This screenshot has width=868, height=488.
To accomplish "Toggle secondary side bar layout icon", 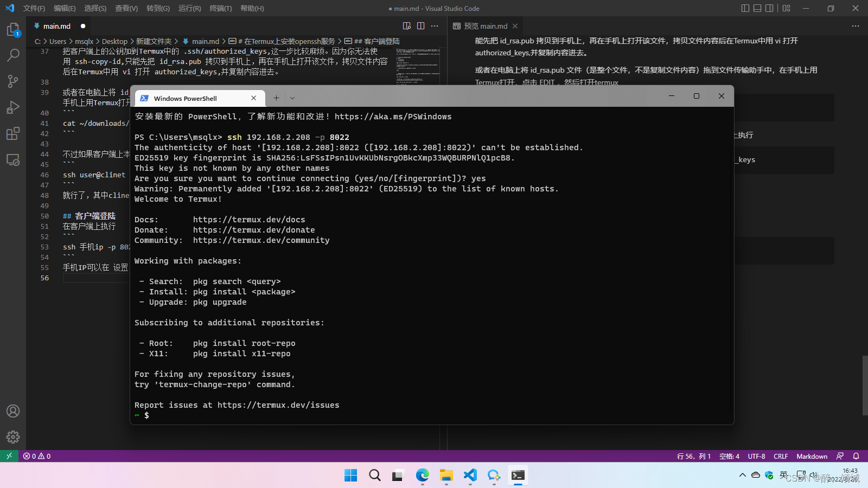I will [x=769, y=8].
